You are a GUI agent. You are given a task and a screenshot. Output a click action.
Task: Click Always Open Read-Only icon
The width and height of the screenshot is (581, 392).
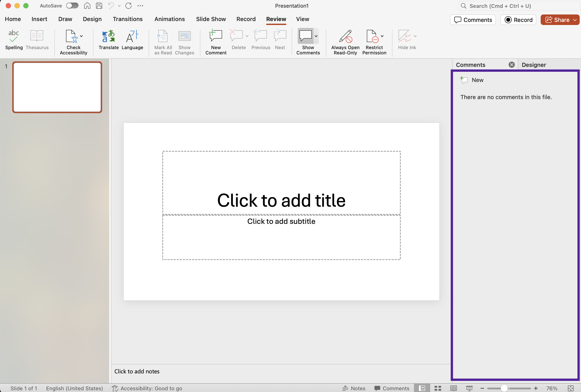click(345, 36)
